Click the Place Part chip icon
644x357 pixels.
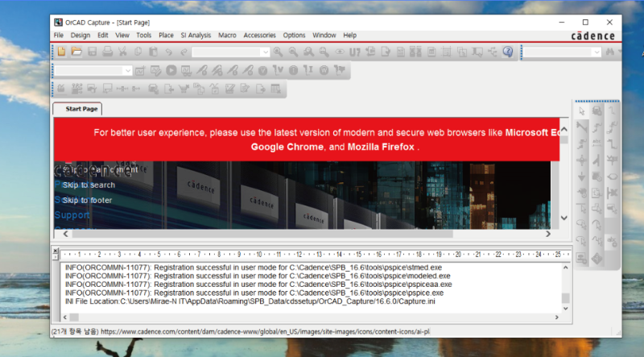point(597,110)
